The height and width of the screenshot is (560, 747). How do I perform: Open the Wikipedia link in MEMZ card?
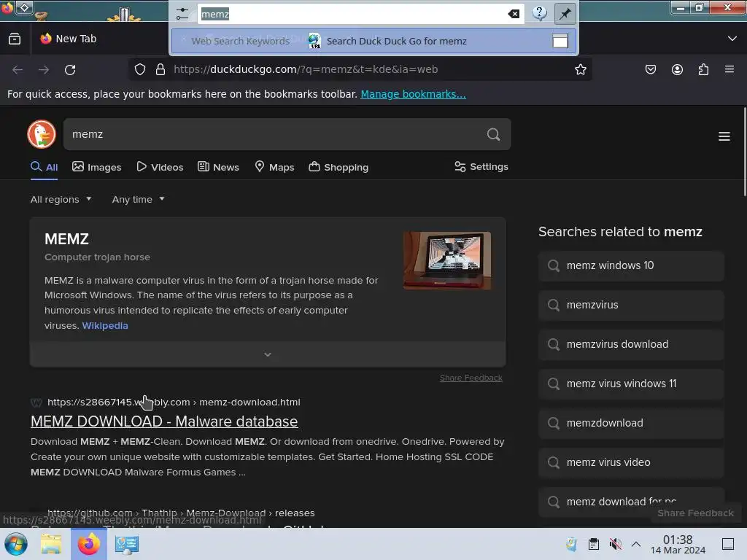(x=105, y=326)
